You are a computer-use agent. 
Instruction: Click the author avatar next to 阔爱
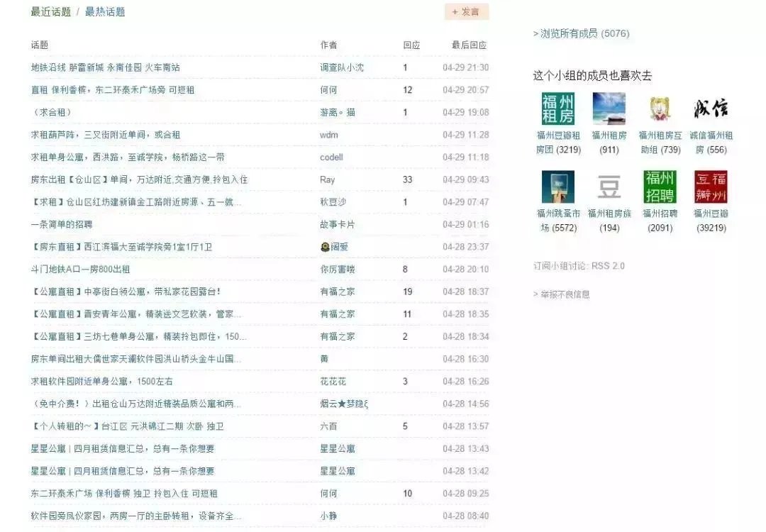[x=325, y=247]
